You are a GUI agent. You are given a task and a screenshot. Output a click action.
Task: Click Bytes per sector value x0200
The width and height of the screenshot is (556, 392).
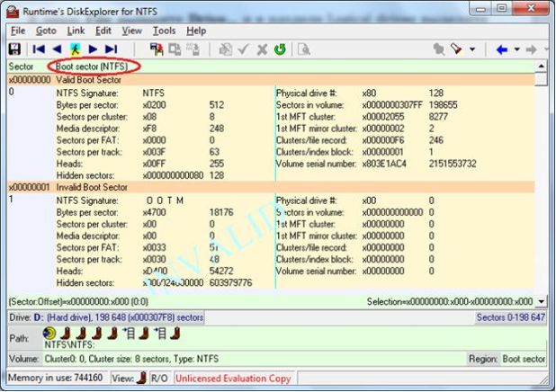click(154, 105)
